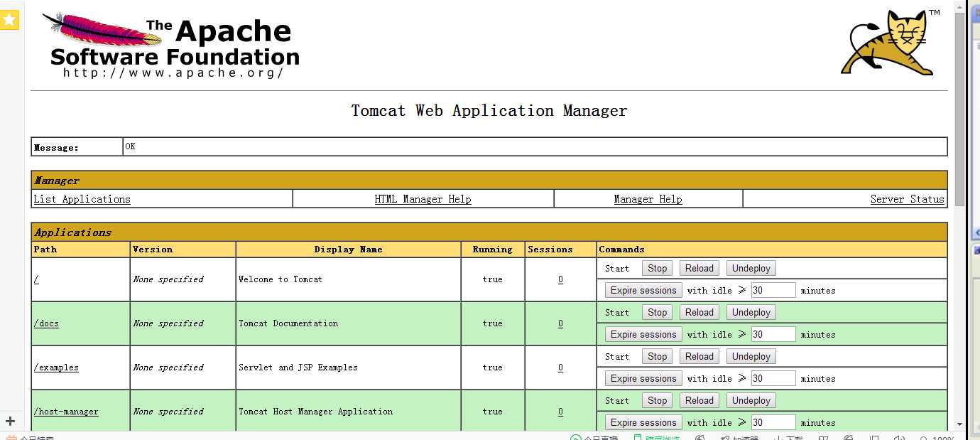Click the http://www.apache.org/ text

point(173,73)
